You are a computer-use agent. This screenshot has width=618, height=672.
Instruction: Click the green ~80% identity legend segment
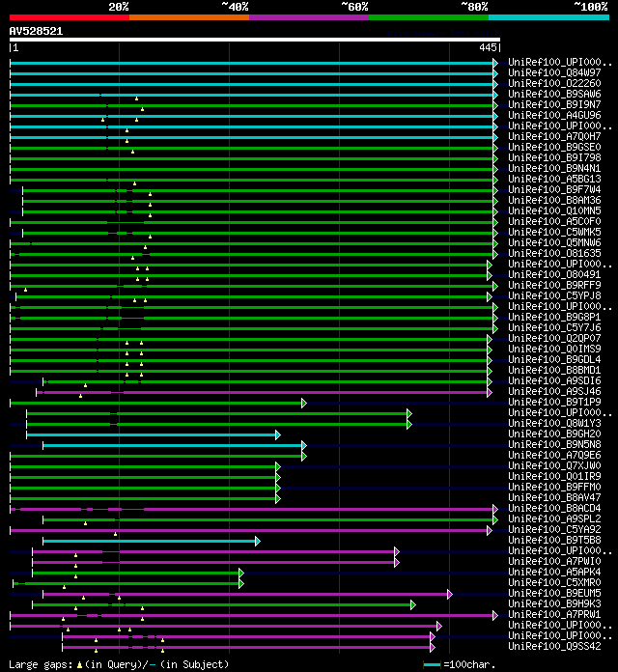click(429, 17)
